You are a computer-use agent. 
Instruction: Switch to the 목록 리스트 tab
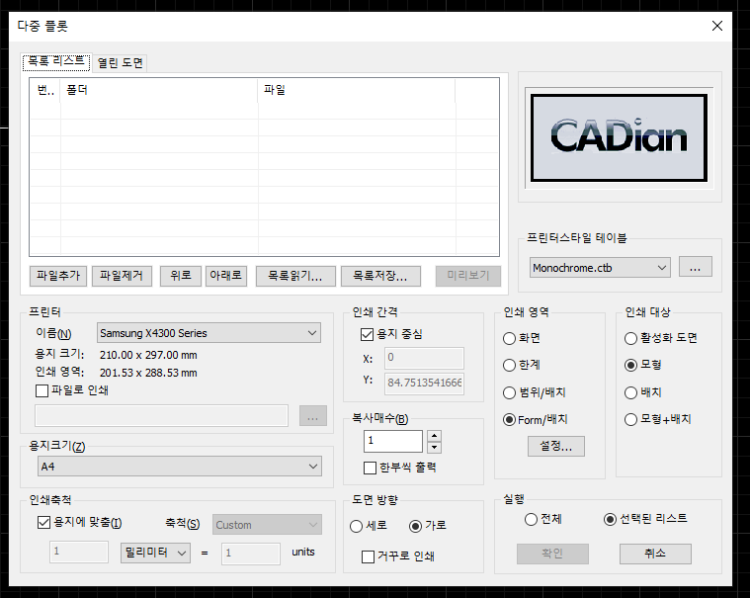tap(56, 62)
